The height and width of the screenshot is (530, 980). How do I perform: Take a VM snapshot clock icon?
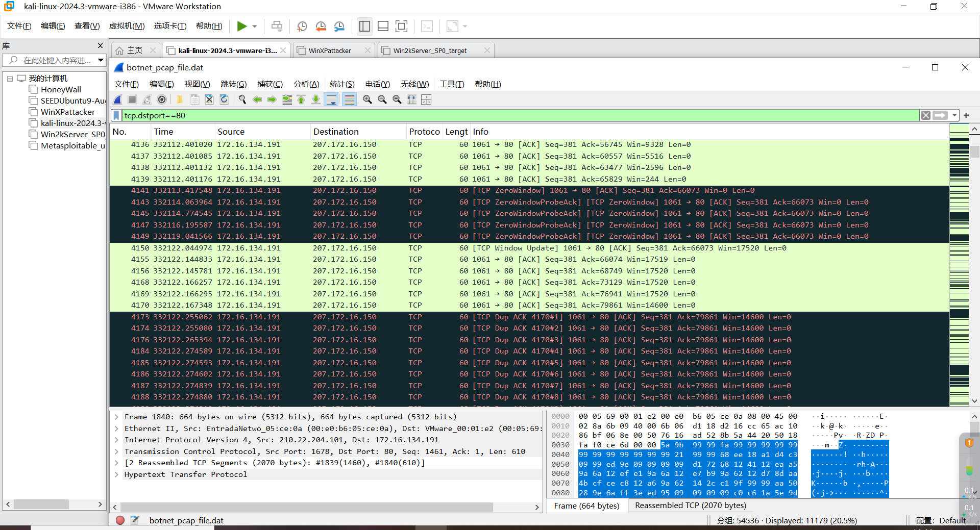pyautogui.click(x=302, y=26)
